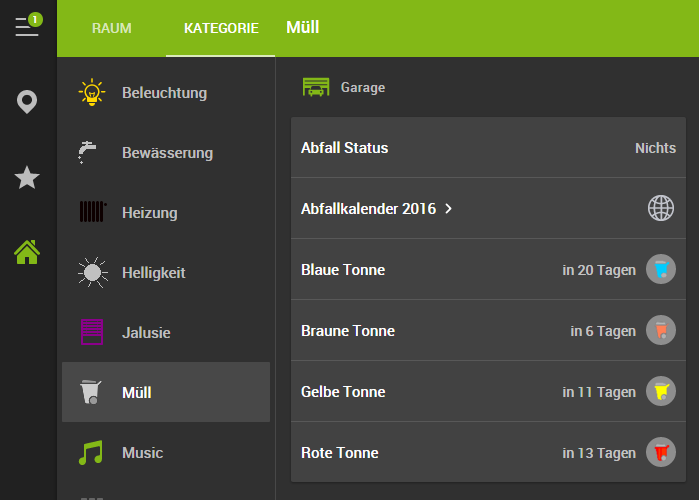Open the Beleuchtung category
The image size is (699, 500).
coord(165,93)
